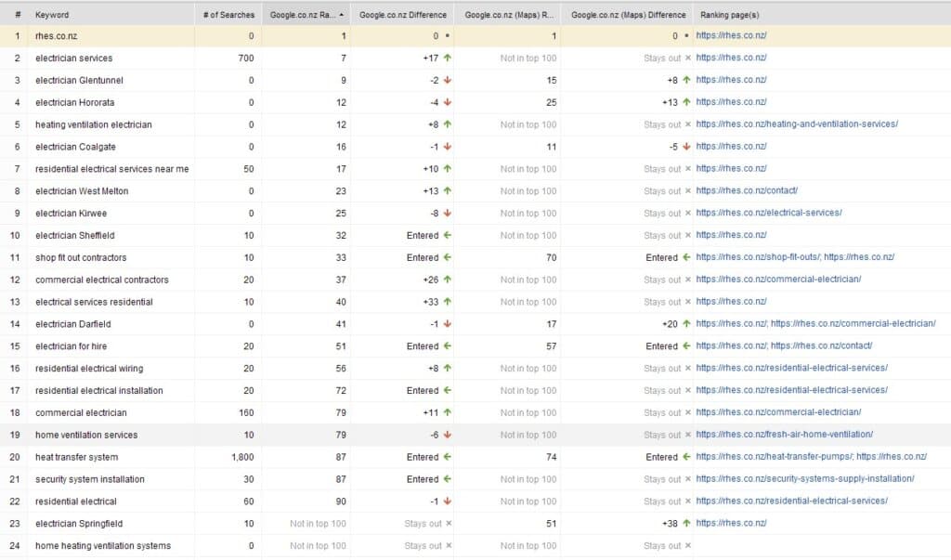Open security-systems-supply-installation link
The image size is (951, 560).
805,478
